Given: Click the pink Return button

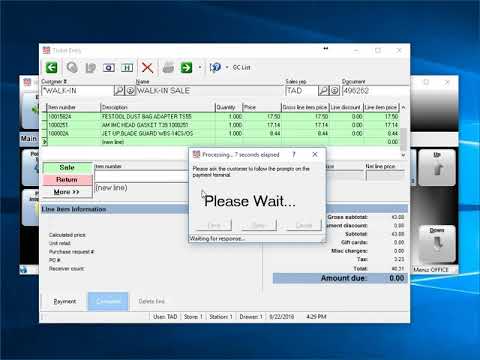Looking at the screenshot, I should pyautogui.click(x=67, y=180).
